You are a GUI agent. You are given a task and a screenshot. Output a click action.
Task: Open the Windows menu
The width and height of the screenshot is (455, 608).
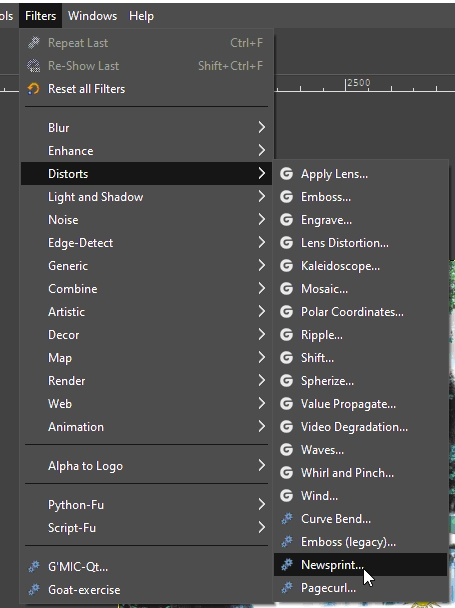(x=92, y=16)
